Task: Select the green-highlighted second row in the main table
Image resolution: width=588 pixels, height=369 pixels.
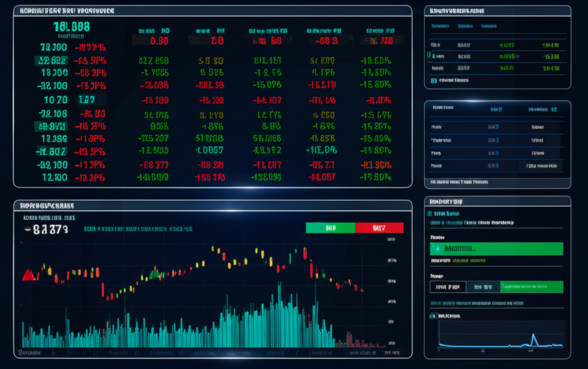Action: point(52,60)
